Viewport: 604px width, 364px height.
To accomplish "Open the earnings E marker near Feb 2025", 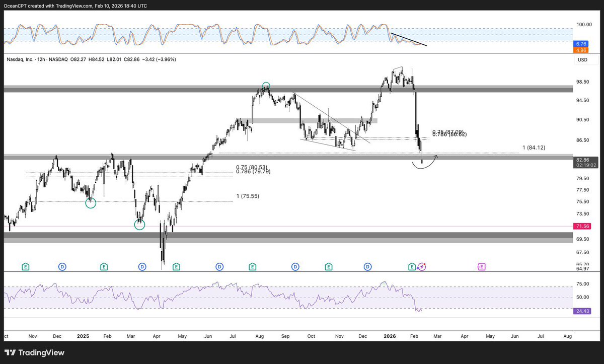I will [103, 266].
